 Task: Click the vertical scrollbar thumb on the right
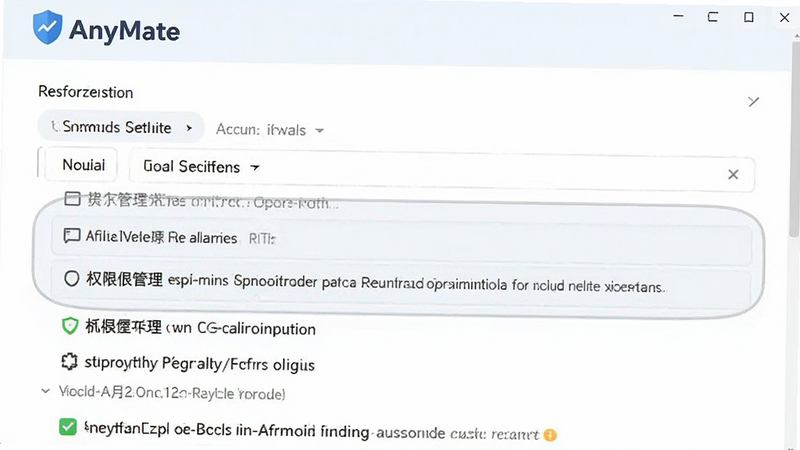[x=794, y=138]
